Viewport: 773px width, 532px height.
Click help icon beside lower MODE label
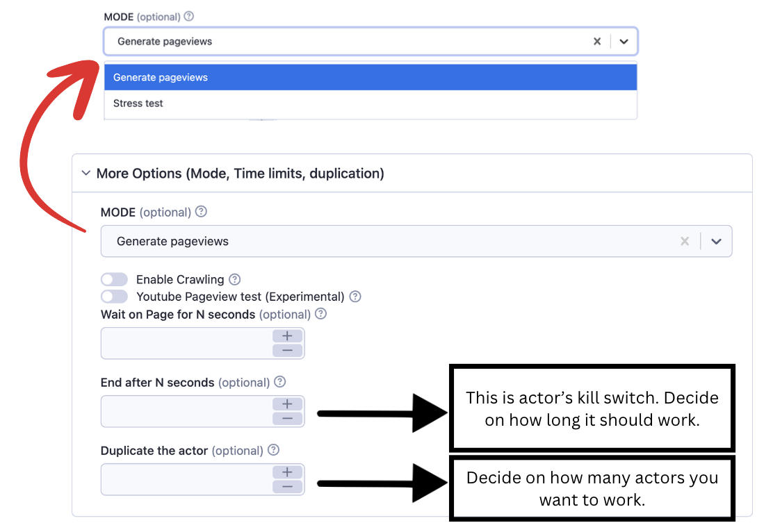(201, 212)
